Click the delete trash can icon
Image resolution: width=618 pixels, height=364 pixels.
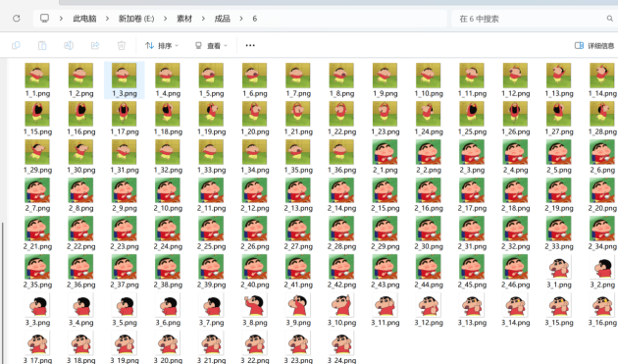click(x=122, y=46)
